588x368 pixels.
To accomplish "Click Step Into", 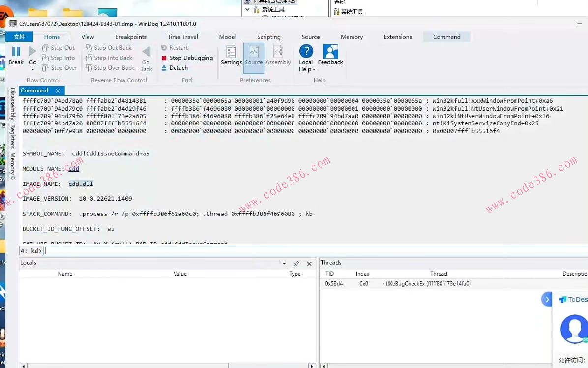I will point(59,58).
